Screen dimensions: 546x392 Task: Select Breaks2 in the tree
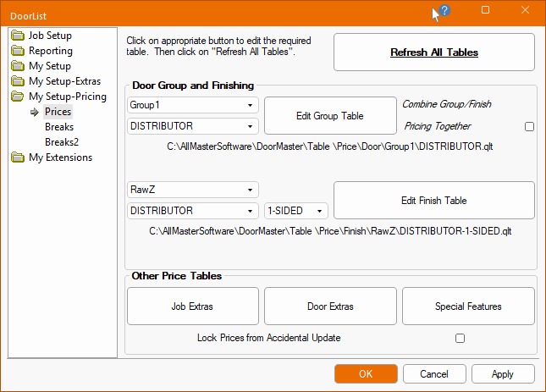coord(62,142)
